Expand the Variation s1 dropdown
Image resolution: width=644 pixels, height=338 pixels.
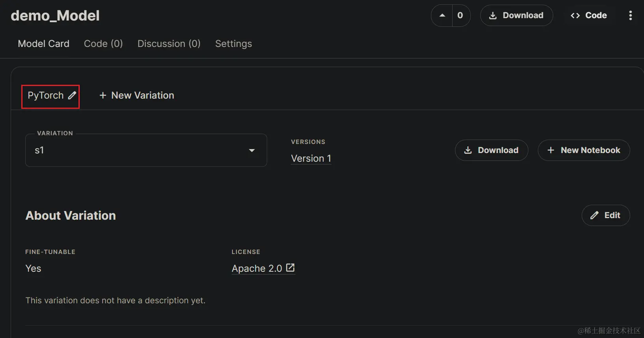252,150
